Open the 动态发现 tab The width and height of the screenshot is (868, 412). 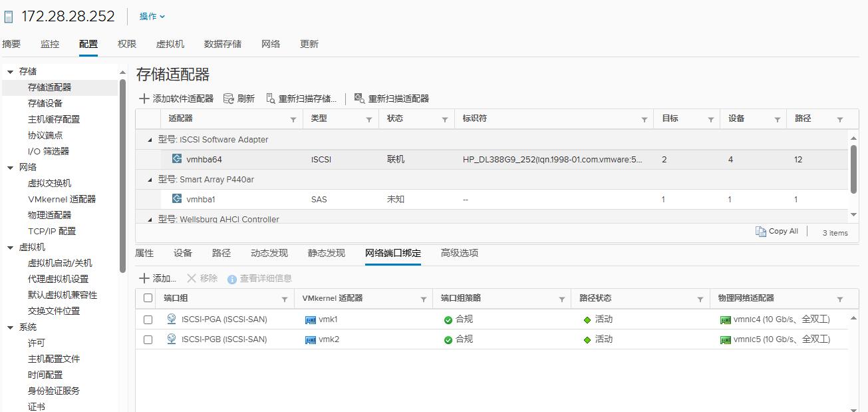pyautogui.click(x=269, y=253)
